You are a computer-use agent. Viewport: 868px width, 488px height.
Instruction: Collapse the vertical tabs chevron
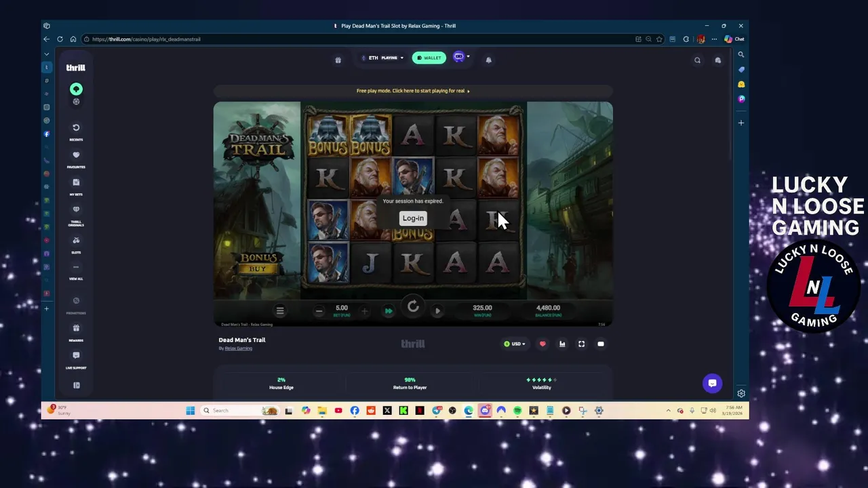(x=47, y=54)
